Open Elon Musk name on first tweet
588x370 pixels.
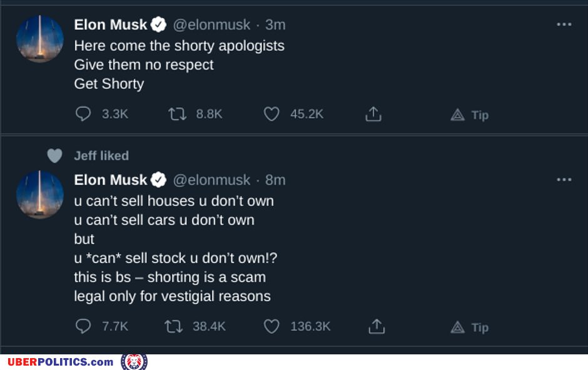pyautogui.click(x=111, y=24)
